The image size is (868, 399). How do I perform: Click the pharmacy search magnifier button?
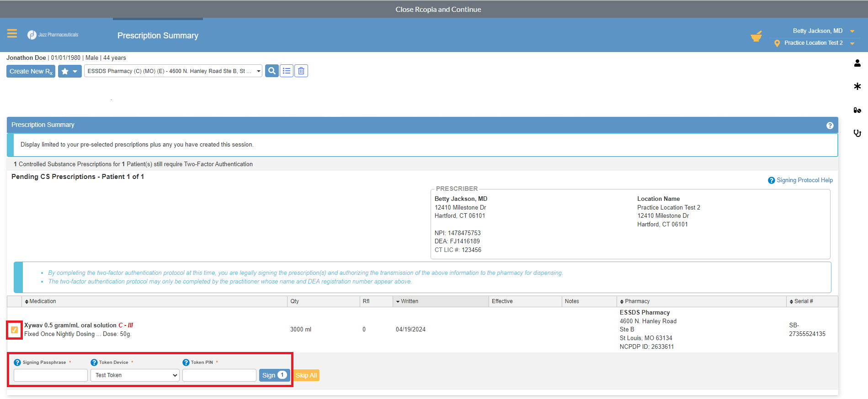pos(272,71)
